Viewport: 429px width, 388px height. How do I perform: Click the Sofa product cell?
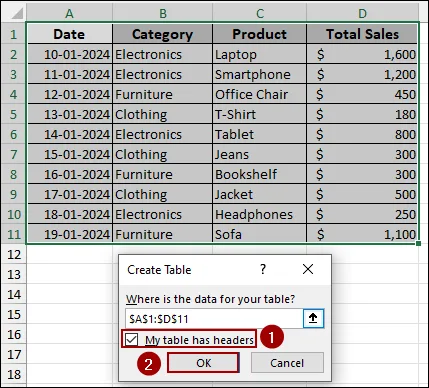[x=260, y=234]
